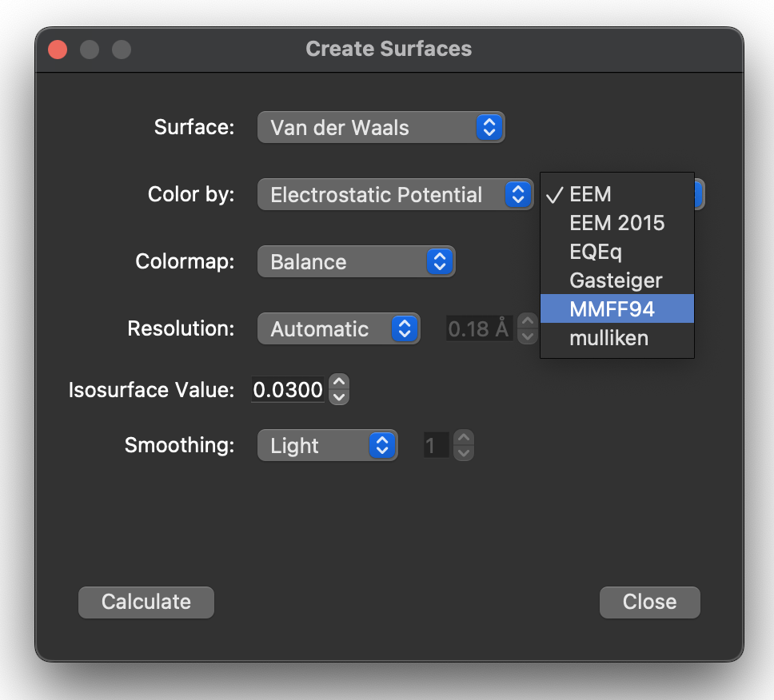Open the Color by dropdown

click(395, 194)
